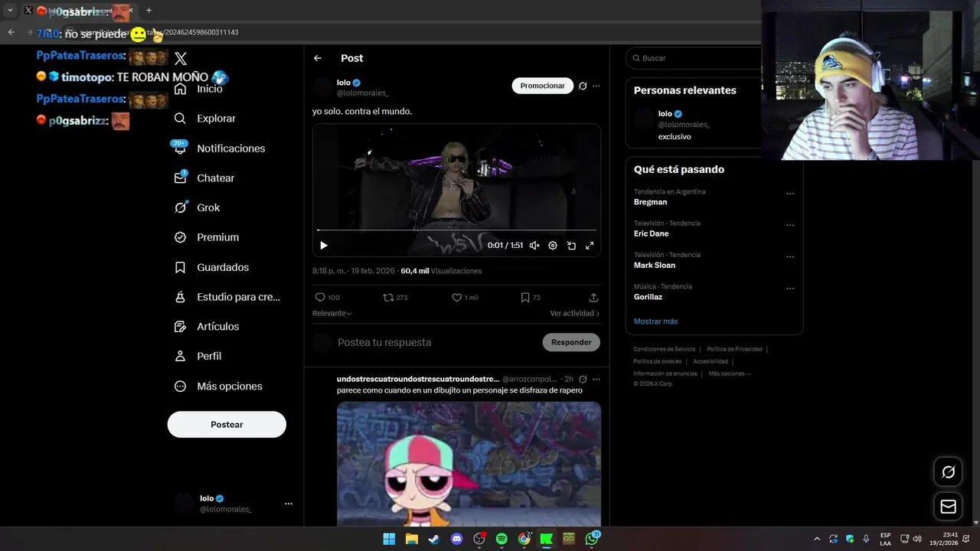Image resolution: width=980 pixels, height=551 pixels.
Task: Click the Responder button
Action: click(x=571, y=342)
